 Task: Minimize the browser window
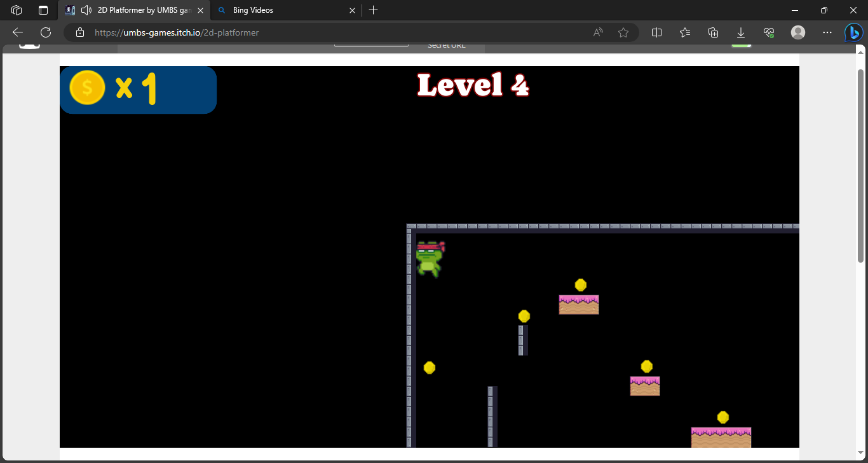(794, 10)
